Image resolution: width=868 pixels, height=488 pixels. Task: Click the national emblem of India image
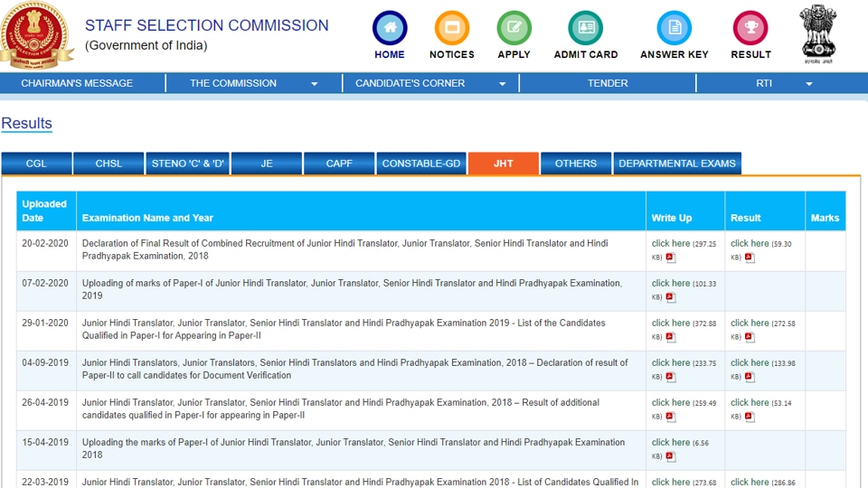(818, 33)
